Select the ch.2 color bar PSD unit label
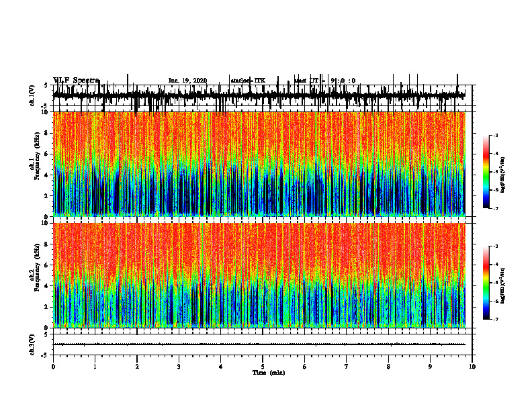The height and width of the screenshot is (411, 532). [x=503, y=286]
